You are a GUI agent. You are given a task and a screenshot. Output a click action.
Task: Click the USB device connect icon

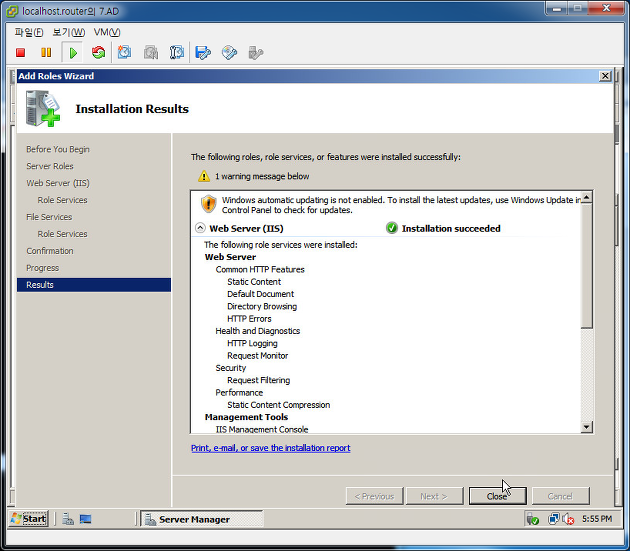(256, 53)
